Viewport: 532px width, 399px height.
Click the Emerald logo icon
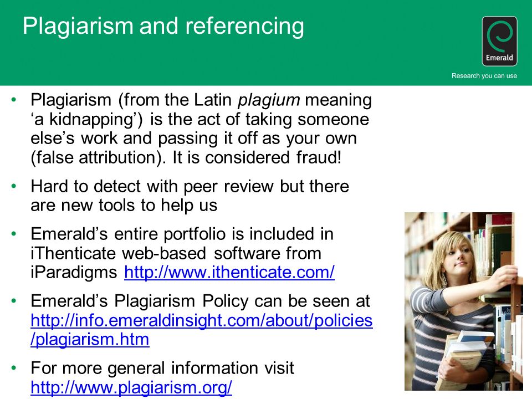click(499, 41)
